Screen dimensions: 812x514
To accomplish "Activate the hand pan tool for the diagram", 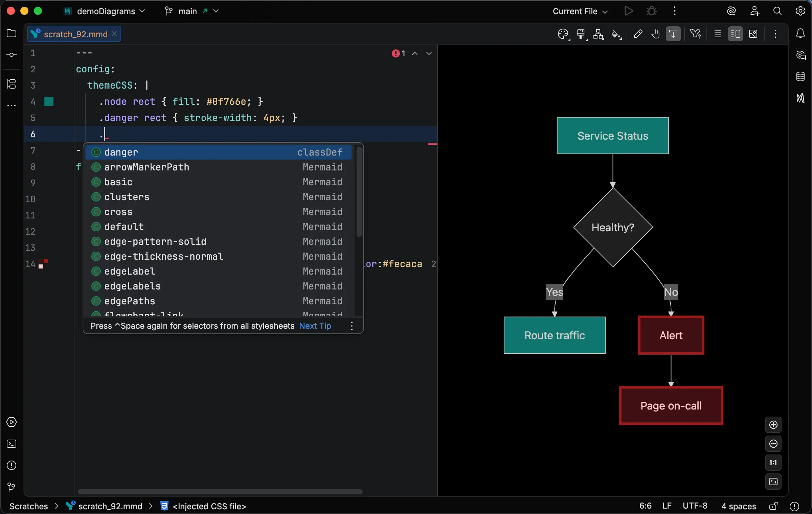I will (x=655, y=34).
